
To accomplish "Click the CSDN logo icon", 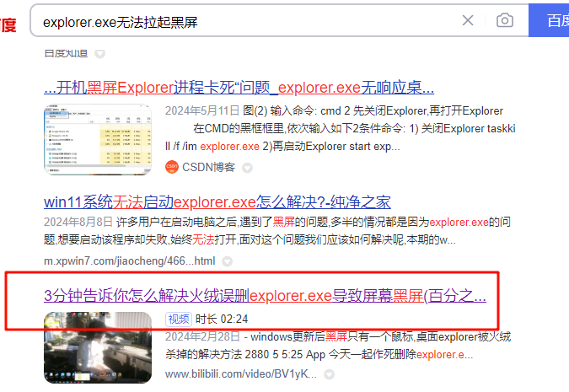I will click(172, 167).
